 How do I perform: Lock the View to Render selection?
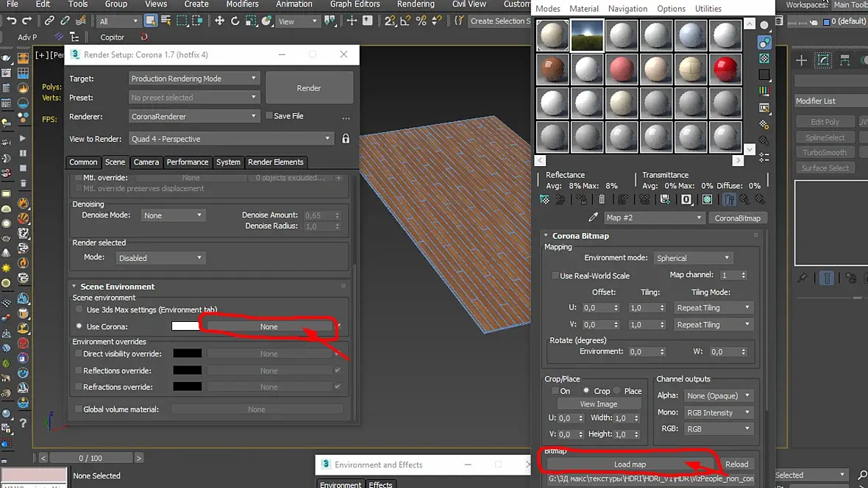(346, 139)
